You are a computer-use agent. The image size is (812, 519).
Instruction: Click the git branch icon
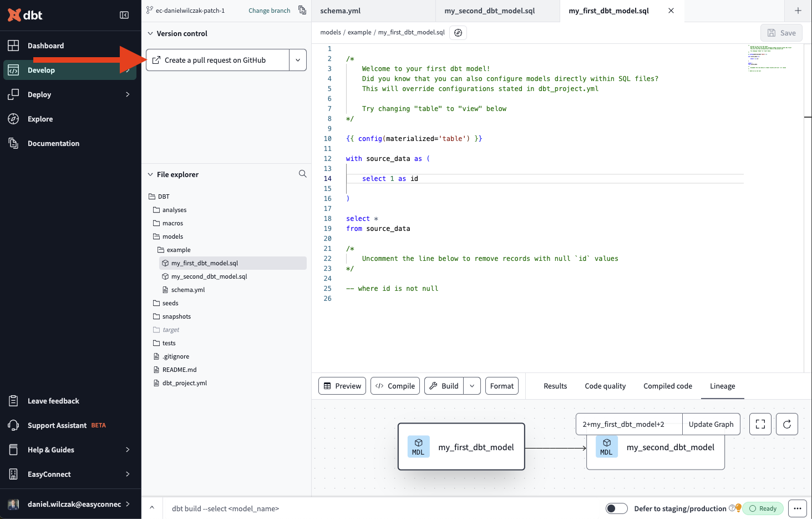click(150, 11)
